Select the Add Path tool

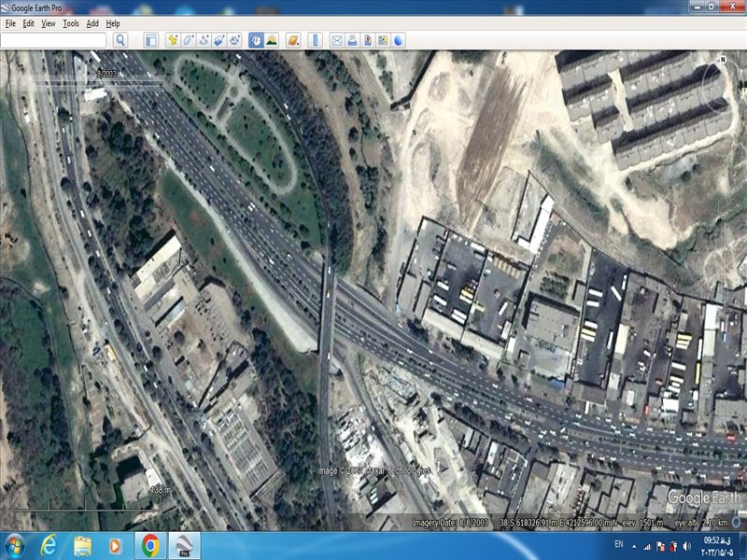click(x=204, y=40)
